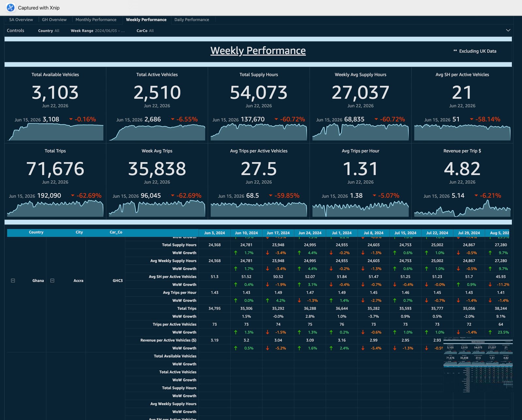Select Total Trips value 71,676
Viewport: 522px width, 420px height.
pyautogui.click(x=55, y=169)
